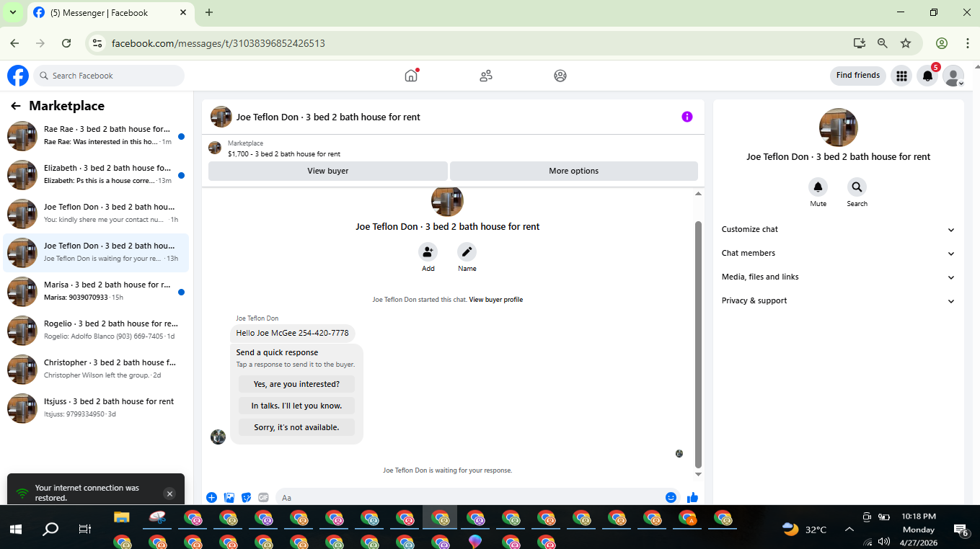
Task: Open browser zoom magnifier in address bar
Action: (x=883, y=43)
